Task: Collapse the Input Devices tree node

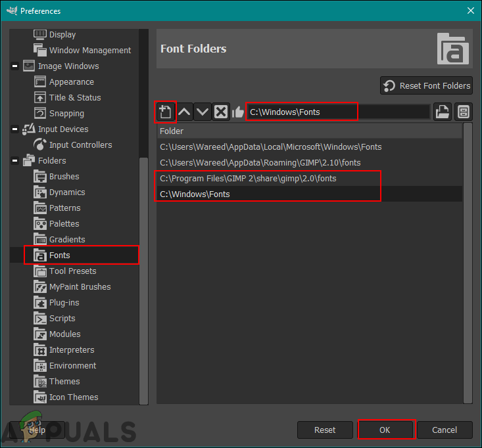Action: 14,129
